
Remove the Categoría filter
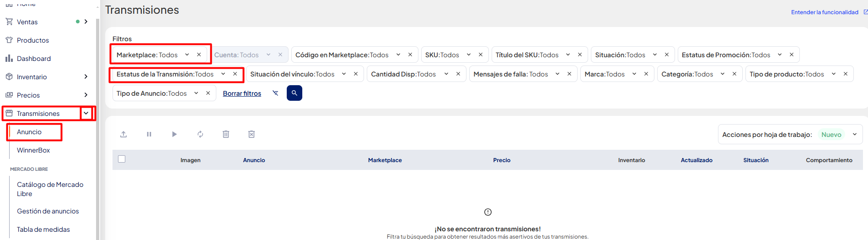click(734, 74)
